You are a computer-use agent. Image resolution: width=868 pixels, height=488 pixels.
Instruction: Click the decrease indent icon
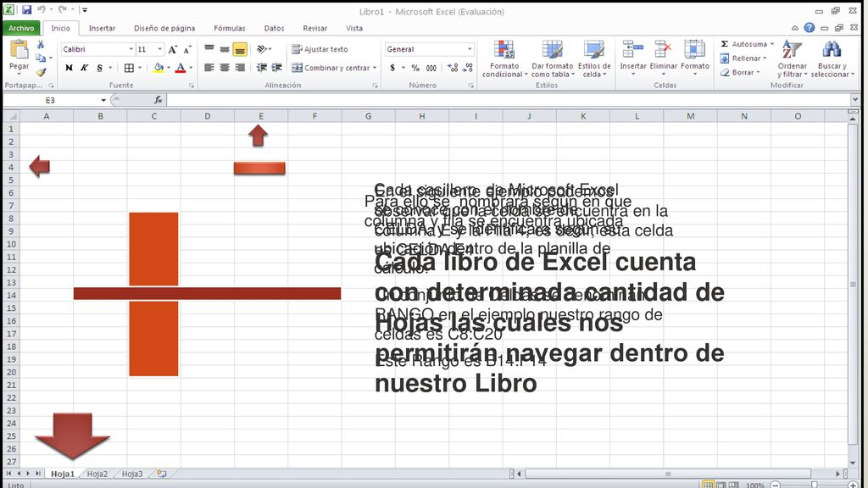click(261, 68)
